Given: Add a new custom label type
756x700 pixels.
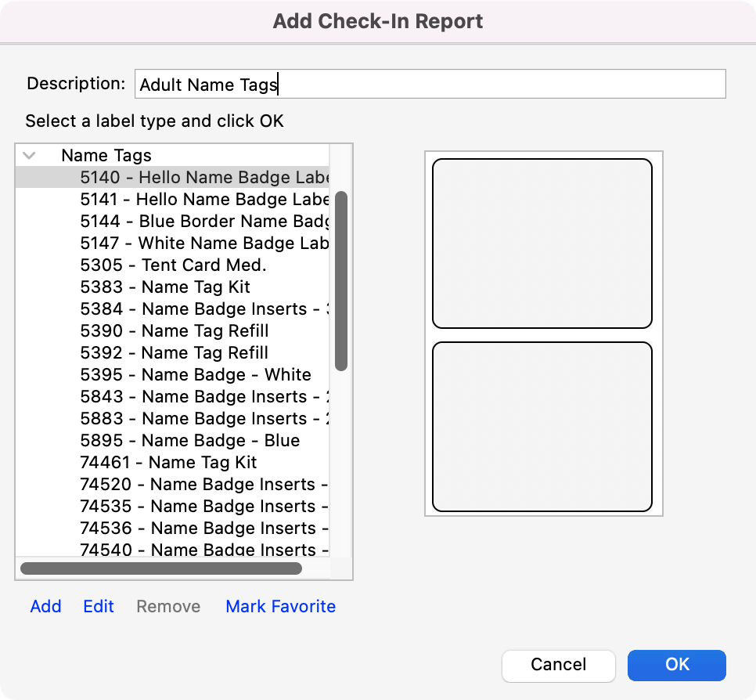Looking at the screenshot, I should pyautogui.click(x=45, y=606).
